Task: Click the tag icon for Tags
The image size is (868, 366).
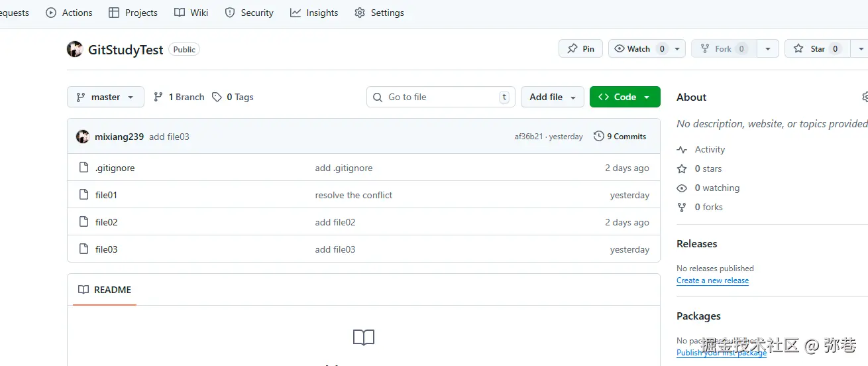Action: [x=217, y=97]
